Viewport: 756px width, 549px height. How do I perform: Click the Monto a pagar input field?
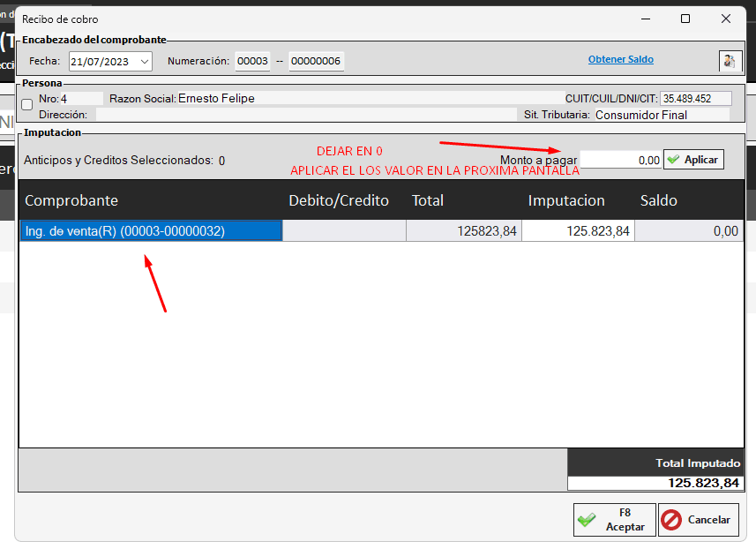[620, 160]
